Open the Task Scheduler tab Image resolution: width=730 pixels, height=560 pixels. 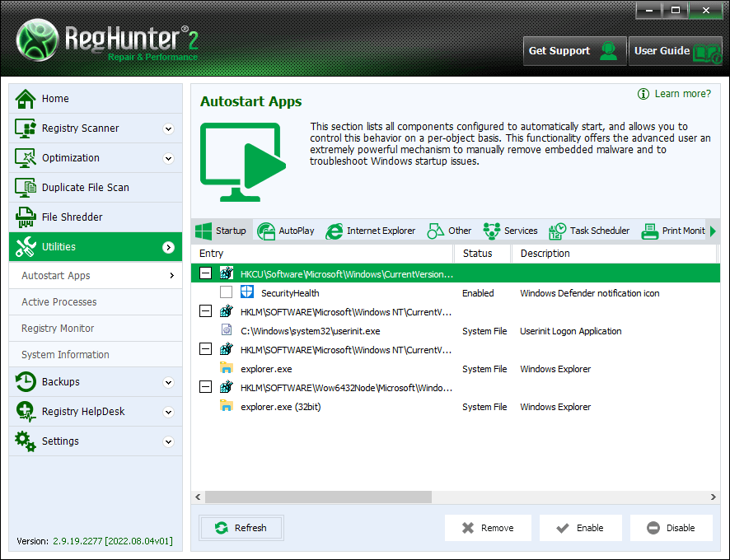point(590,231)
